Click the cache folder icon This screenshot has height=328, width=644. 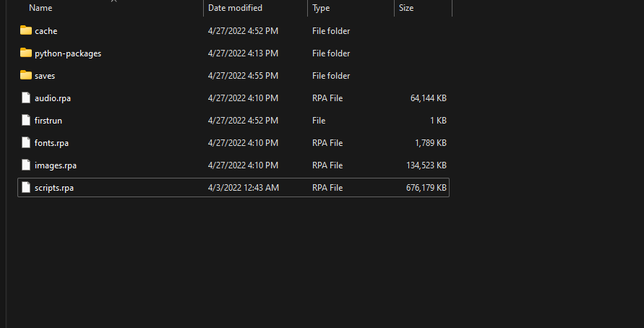coord(26,30)
